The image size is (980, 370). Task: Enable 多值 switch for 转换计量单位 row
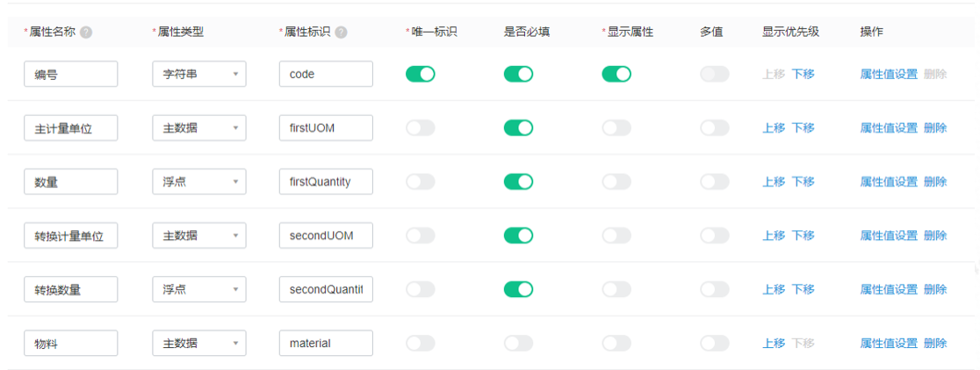click(x=715, y=236)
